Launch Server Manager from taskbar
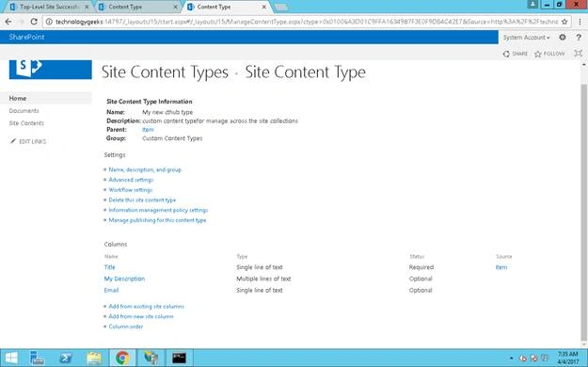The image size is (588, 367). (x=37, y=358)
